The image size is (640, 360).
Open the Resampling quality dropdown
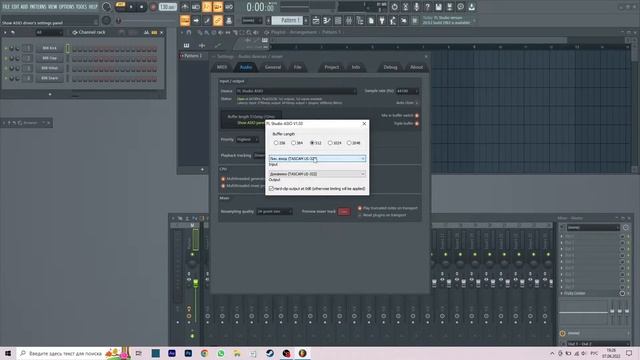pyautogui.click(x=274, y=211)
